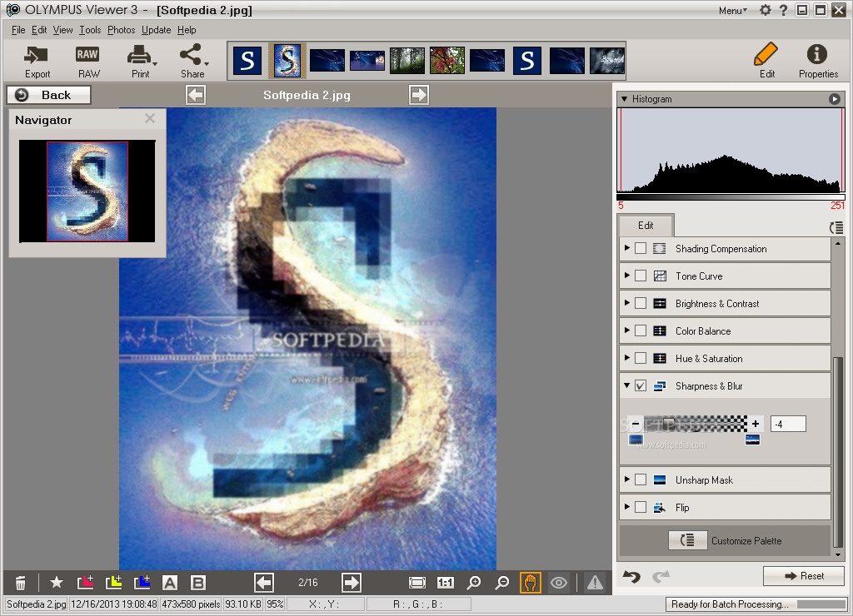The width and height of the screenshot is (853, 616).
Task: Collapse the Histogram panel
Action: [x=625, y=99]
